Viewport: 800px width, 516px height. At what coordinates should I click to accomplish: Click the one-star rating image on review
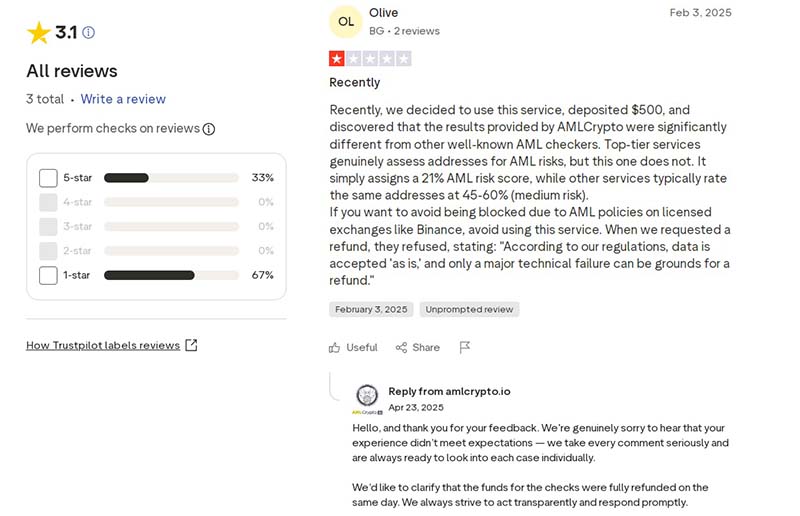click(370, 59)
